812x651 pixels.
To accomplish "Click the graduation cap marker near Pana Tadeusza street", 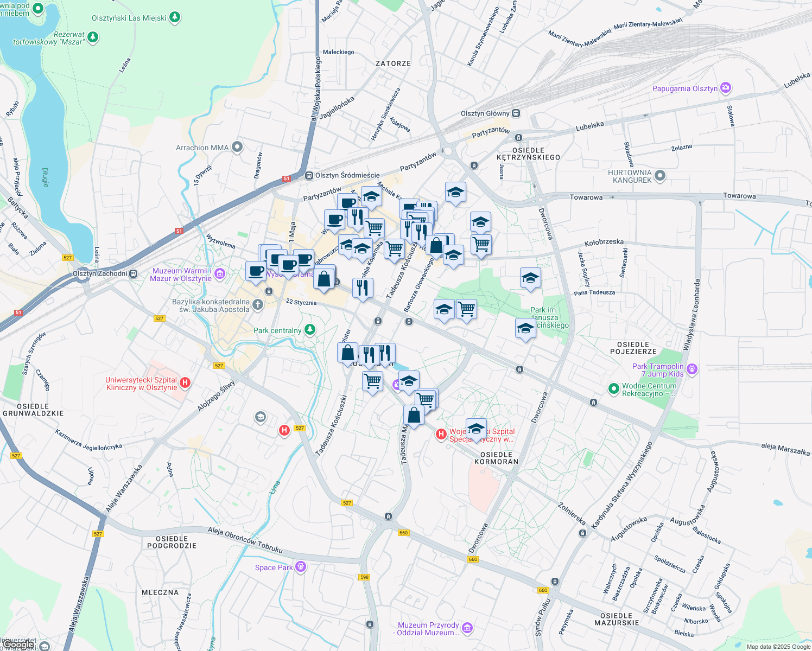I will click(530, 278).
